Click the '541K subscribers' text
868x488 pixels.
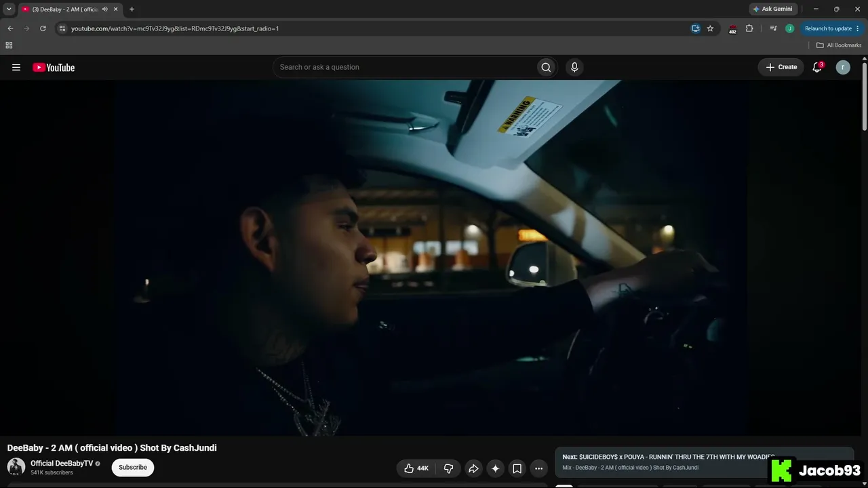tap(52, 472)
